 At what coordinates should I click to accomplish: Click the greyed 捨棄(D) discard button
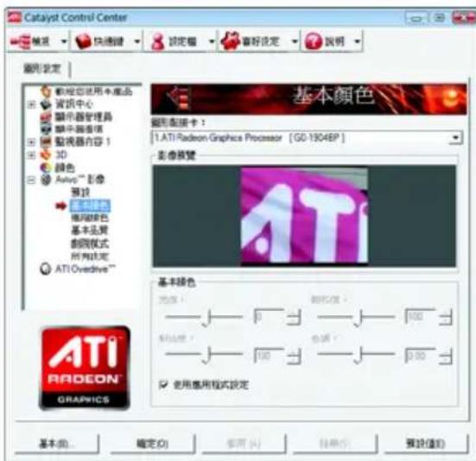click(335, 444)
